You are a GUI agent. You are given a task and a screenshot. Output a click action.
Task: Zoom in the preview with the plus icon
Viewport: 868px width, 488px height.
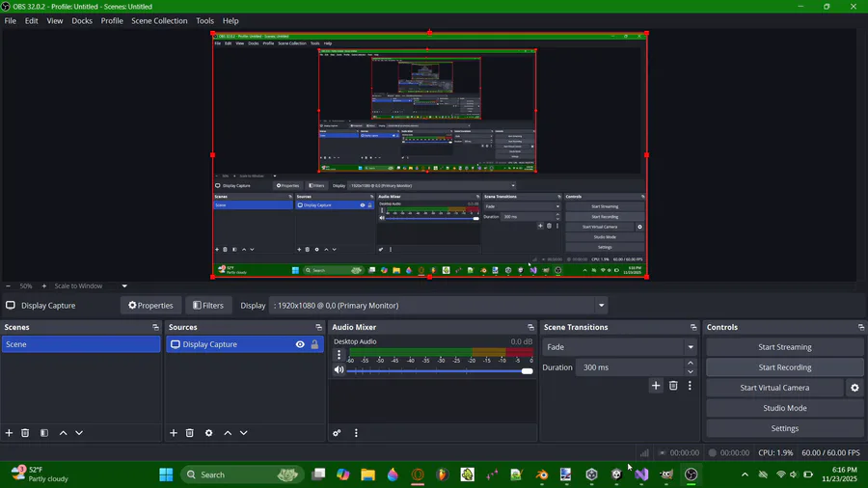coord(44,286)
